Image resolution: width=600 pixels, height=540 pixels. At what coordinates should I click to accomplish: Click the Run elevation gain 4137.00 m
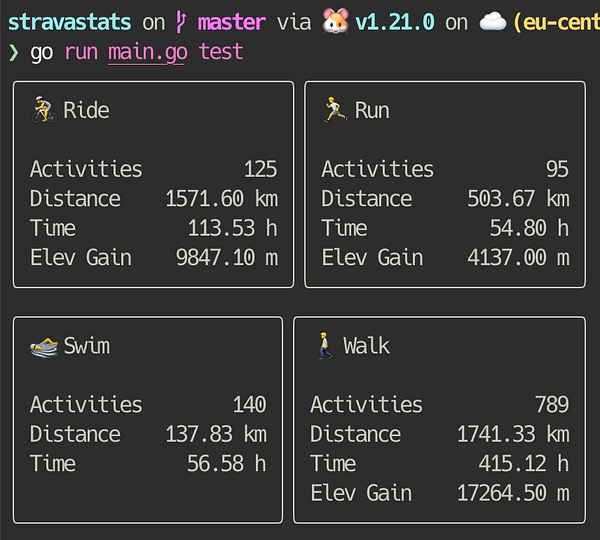517,258
